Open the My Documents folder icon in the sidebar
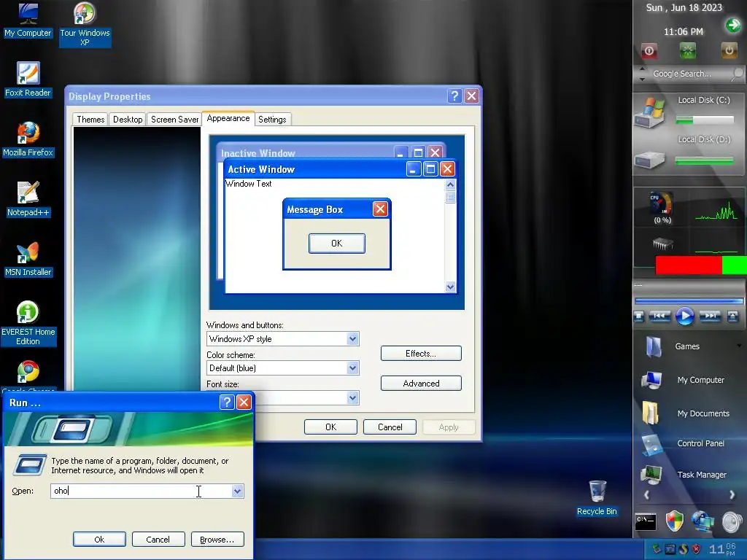 click(x=650, y=413)
